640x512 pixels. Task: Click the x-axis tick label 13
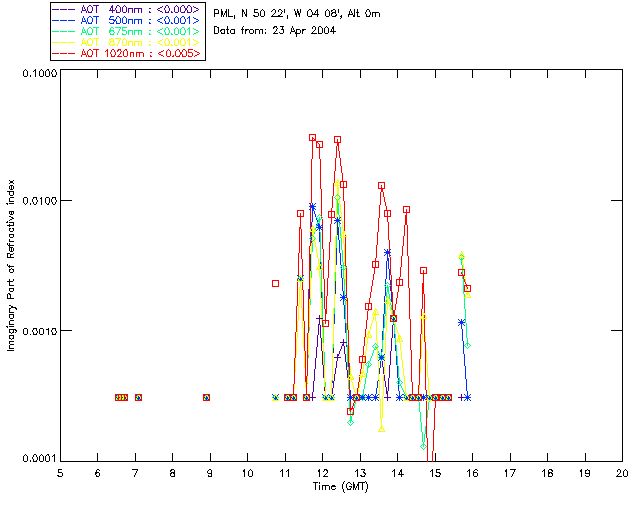click(360, 473)
